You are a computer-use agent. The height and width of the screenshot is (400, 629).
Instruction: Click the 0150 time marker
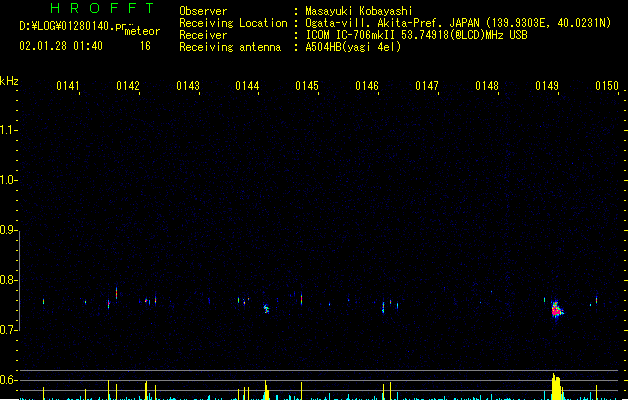pos(607,86)
